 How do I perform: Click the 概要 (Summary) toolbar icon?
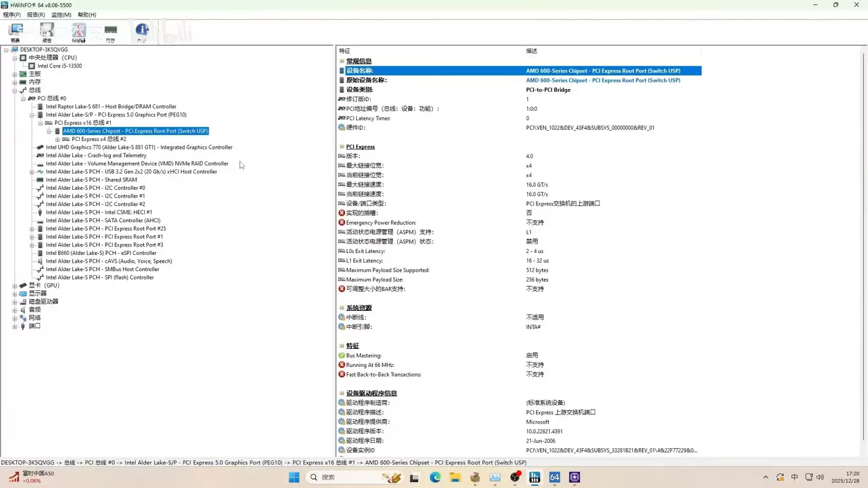coord(15,30)
